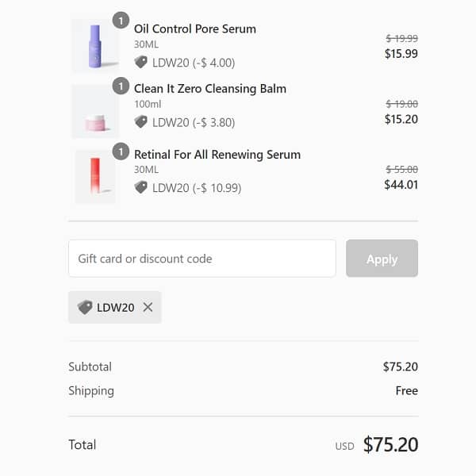Focus the gift card or discount code field

(202, 259)
